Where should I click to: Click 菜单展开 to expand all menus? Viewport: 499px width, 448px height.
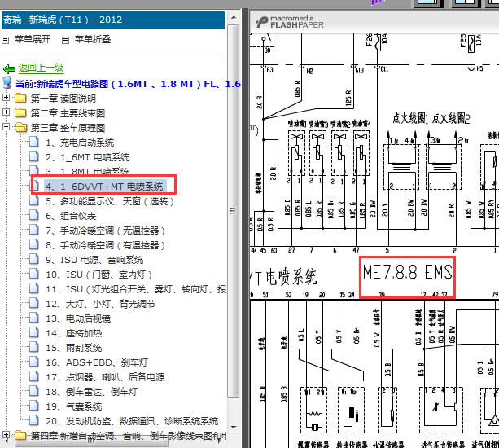click(33, 39)
